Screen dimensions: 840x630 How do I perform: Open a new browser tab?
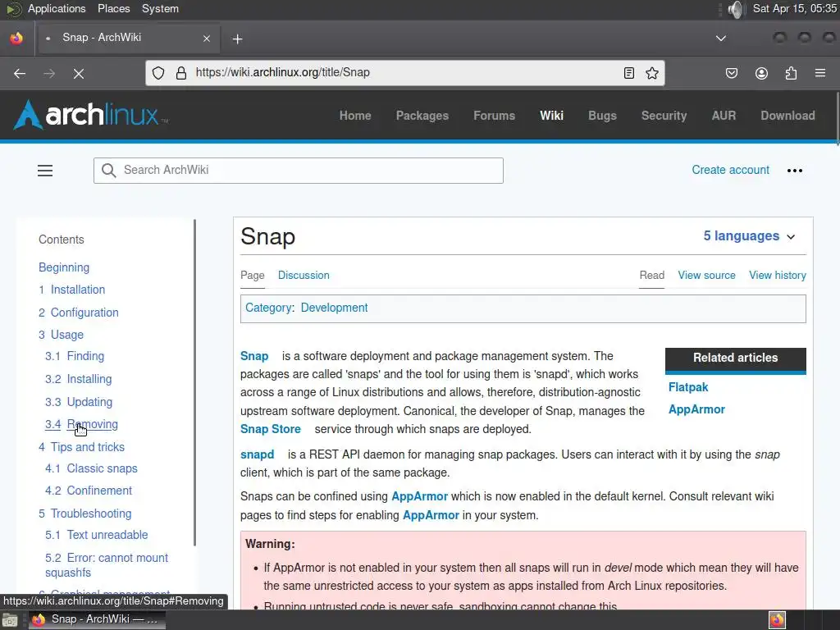click(x=237, y=39)
